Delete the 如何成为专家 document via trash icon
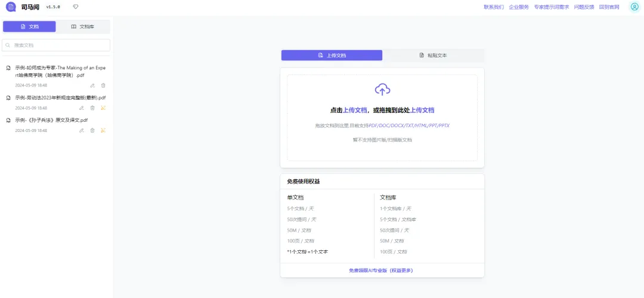The height and width of the screenshot is (298, 644). tap(103, 85)
